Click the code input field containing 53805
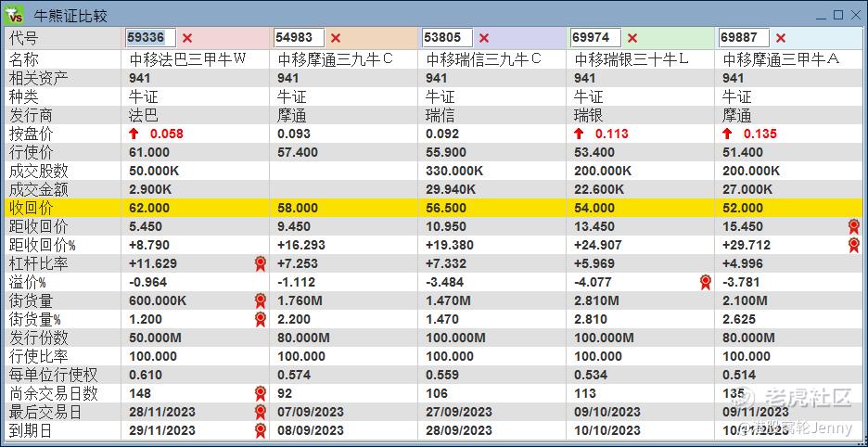 point(447,38)
